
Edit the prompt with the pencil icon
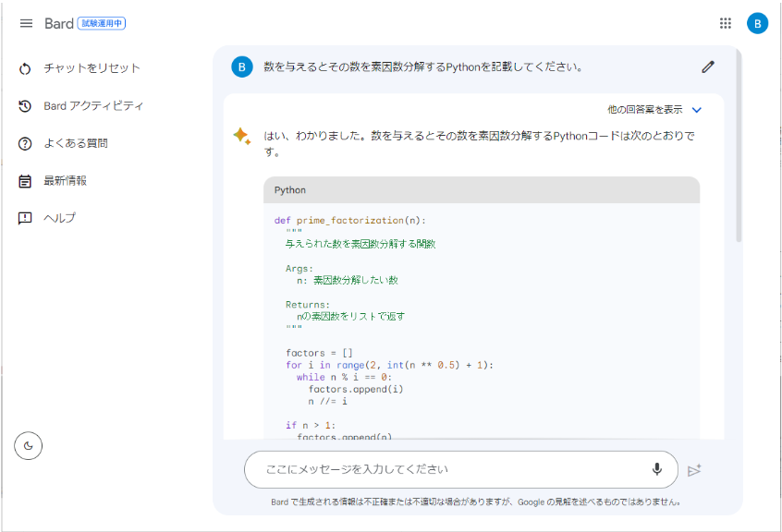(708, 66)
